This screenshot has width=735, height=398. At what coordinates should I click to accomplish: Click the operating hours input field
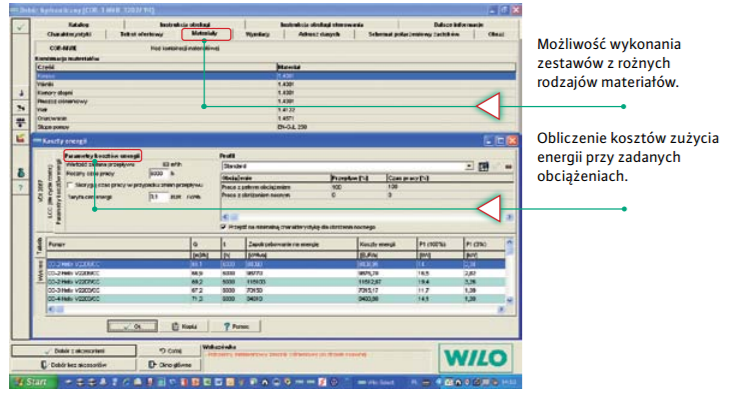tap(158, 173)
